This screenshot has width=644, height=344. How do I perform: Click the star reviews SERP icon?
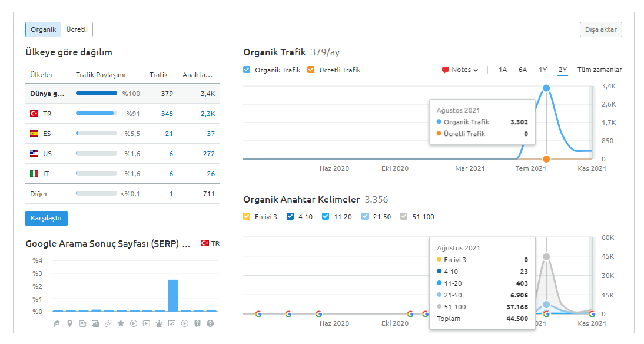[x=121, y=323]
